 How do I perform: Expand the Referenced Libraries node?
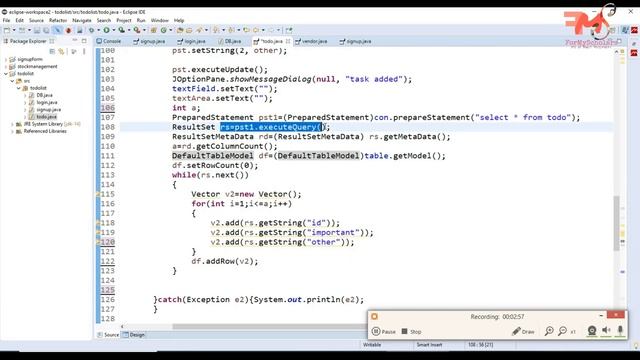pos(12,131)
